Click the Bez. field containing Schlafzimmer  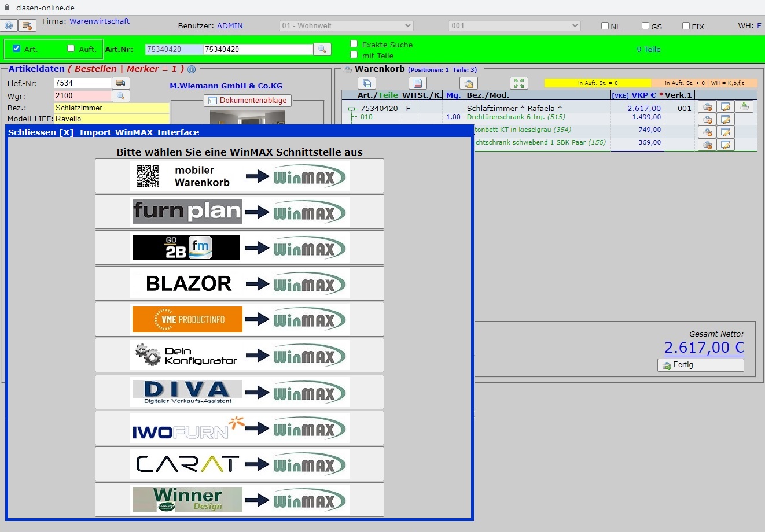coord(112,108)
